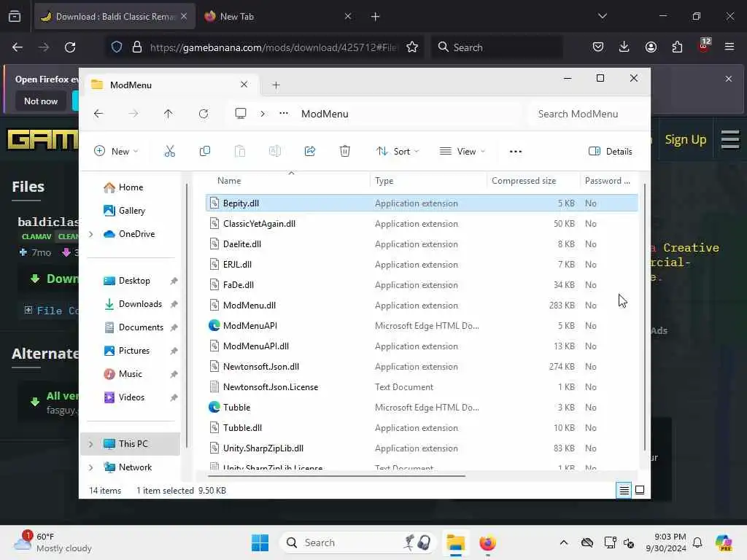Open Downloads in Explorer sidebar
Image resolution: width=747 pixels, height=560 pixels.
coord(133,304)
